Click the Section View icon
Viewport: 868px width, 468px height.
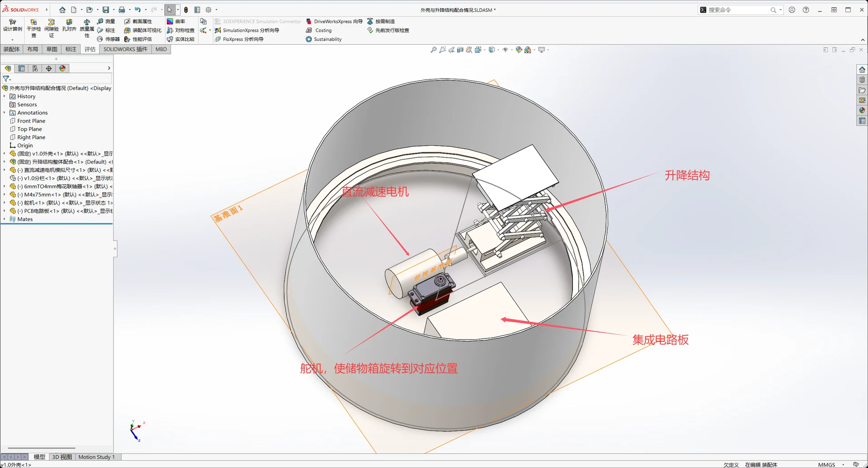(x=460, y=50)
